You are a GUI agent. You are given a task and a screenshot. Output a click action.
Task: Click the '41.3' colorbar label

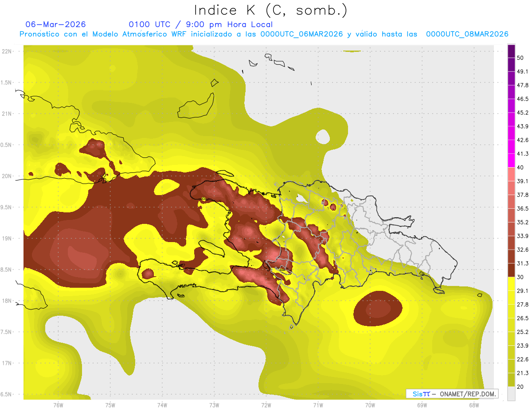(x=523, y=154)
